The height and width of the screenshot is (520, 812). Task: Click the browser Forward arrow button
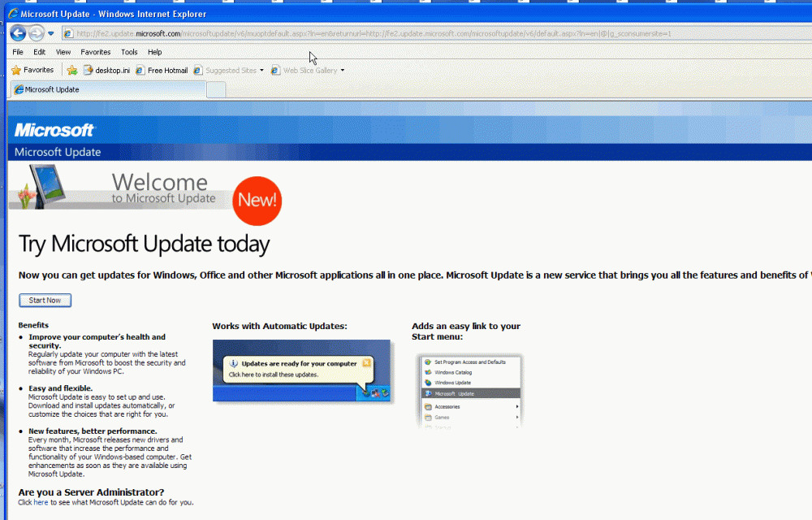pyautogui.click(x=36, y=33)
